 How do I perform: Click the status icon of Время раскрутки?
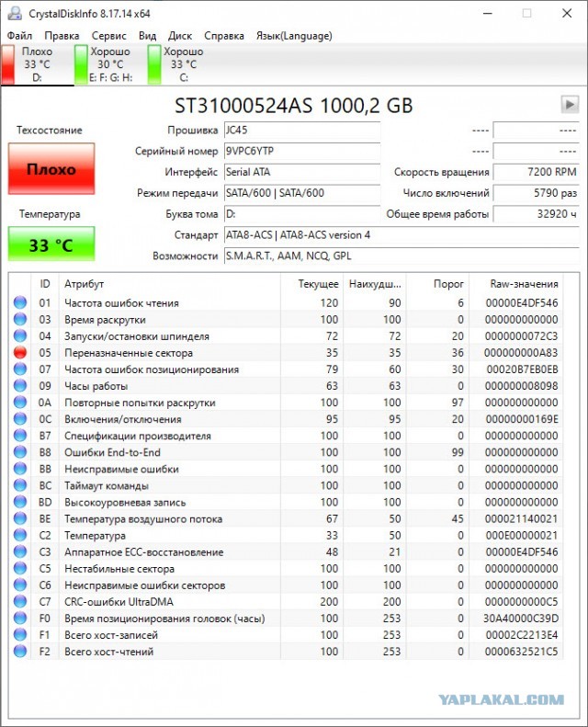coord(20,320)
